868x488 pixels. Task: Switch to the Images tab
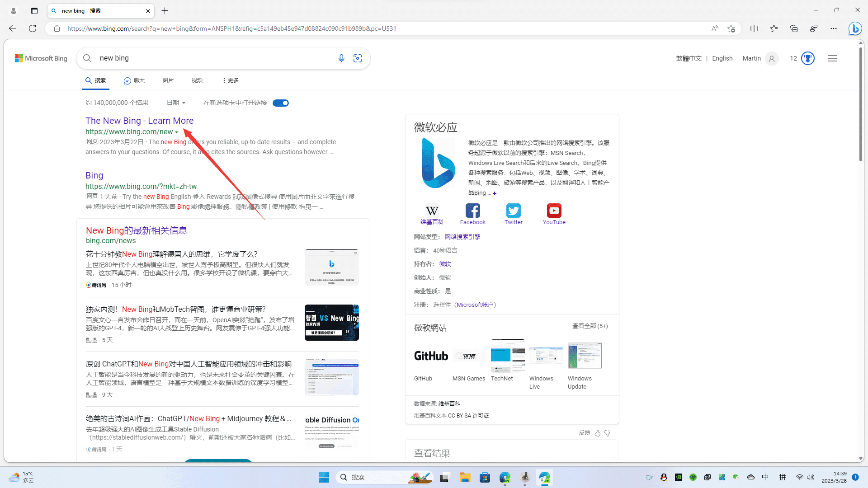click(168, 80)
